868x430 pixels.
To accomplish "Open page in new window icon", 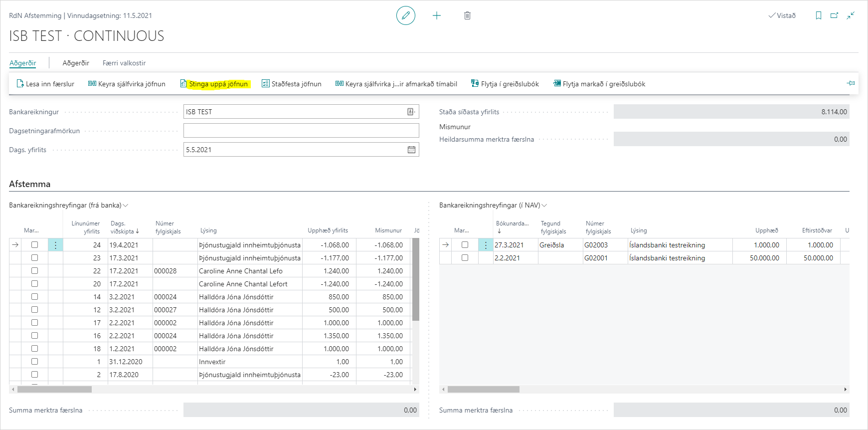I will pos(834,15).
